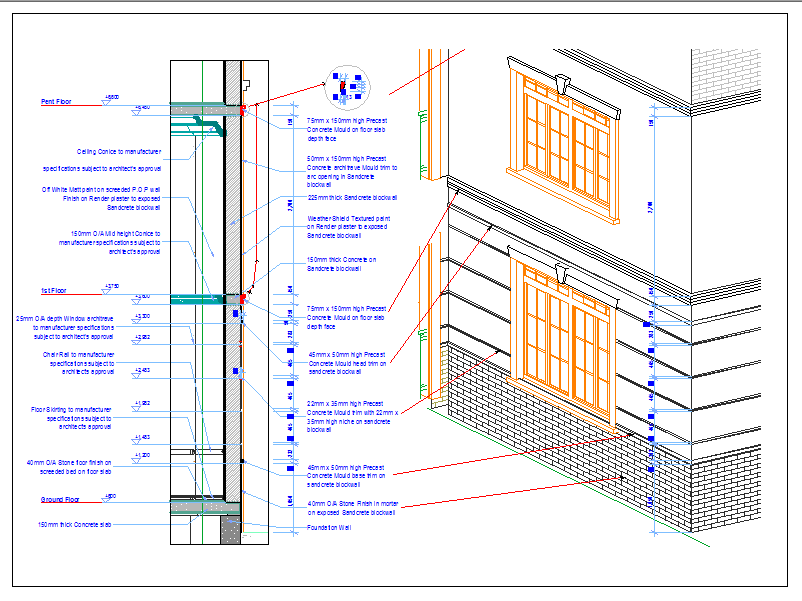Viewport: 802px width, 601px height.
Task: Select the 1st Floor level label
Action: click(53, 291)
